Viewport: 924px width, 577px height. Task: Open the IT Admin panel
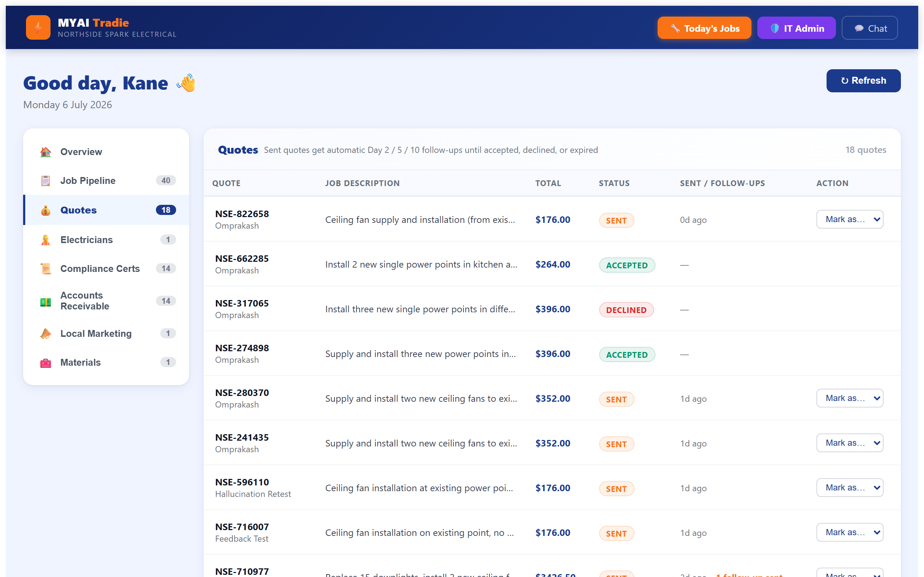(x=796, y=28)
